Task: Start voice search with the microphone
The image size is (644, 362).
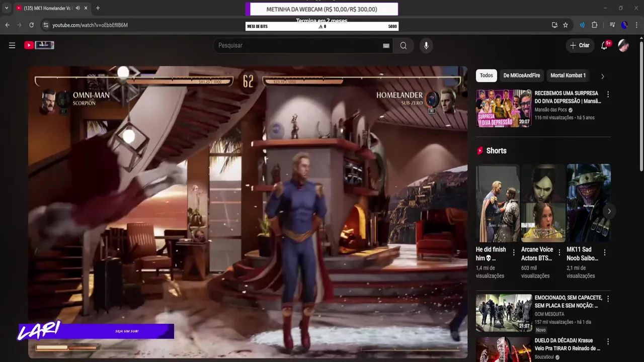Action: [426, 45]
